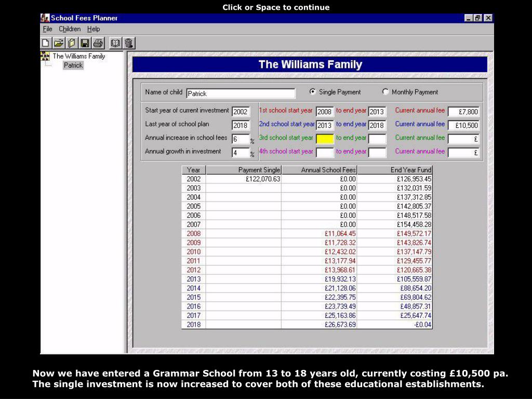Click the Name of child field

241,94
